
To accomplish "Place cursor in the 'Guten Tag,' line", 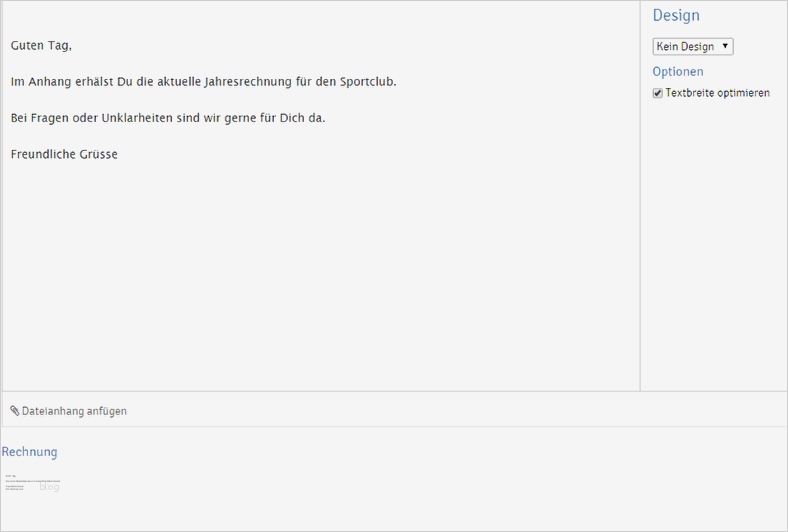I will [41, 46].
